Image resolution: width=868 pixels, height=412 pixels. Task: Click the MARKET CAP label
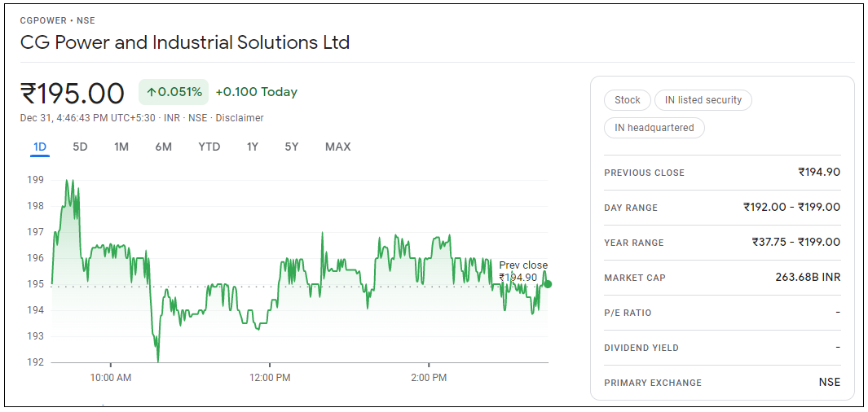coord(635,278)
